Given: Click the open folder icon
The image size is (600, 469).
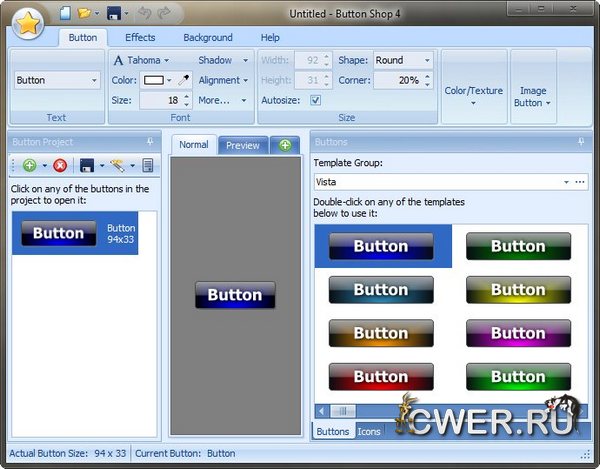Looking at the screenshot, I should pos(86,14).
